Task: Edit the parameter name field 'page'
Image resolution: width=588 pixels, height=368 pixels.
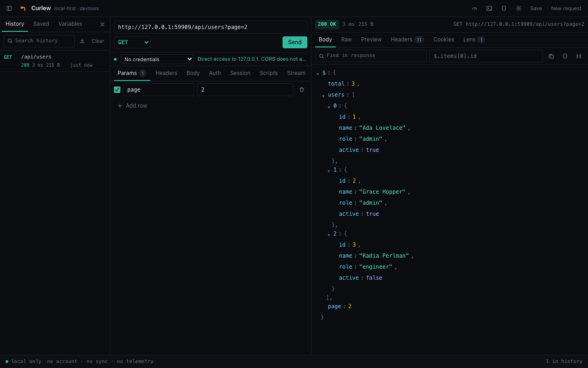Action: point(158,90)
